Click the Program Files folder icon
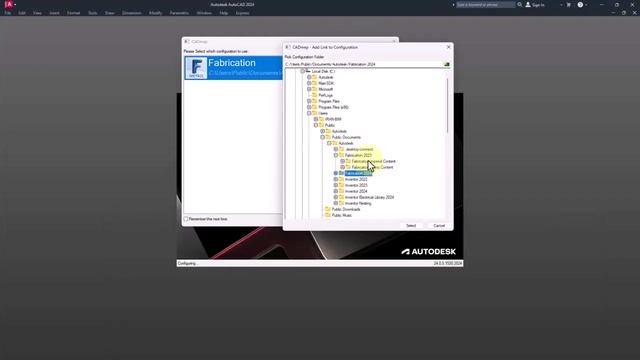This screenshot has height=360, width=640. [x=314, y=101]
